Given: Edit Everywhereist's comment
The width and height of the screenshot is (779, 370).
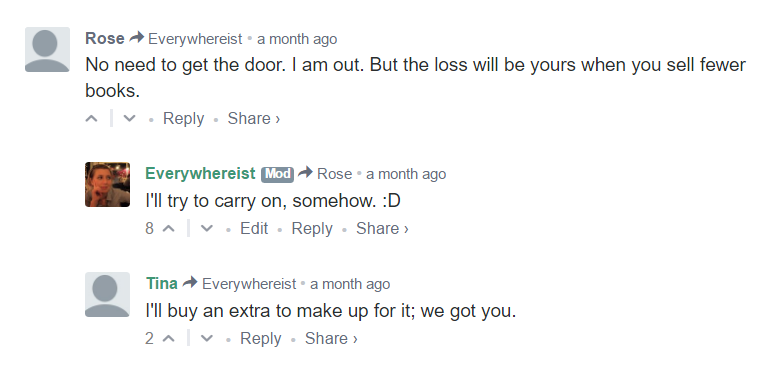Looking at the screenshot, I should 254,228.
